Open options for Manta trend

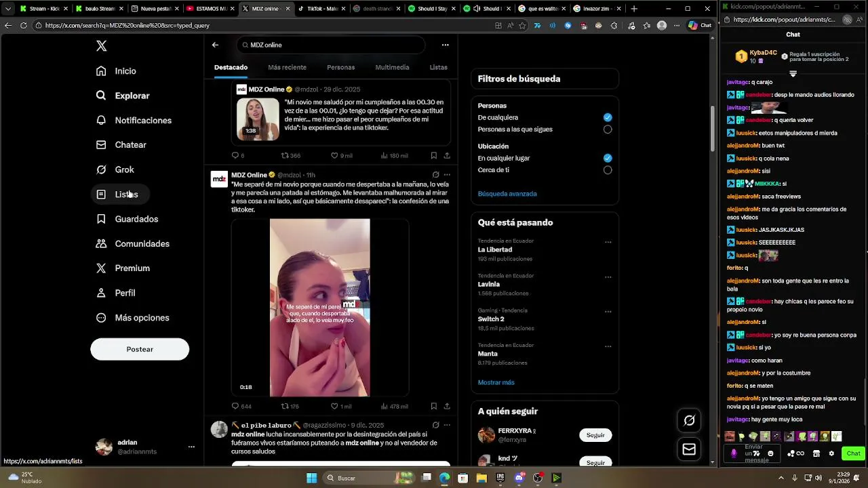click(x=608, y=346)
